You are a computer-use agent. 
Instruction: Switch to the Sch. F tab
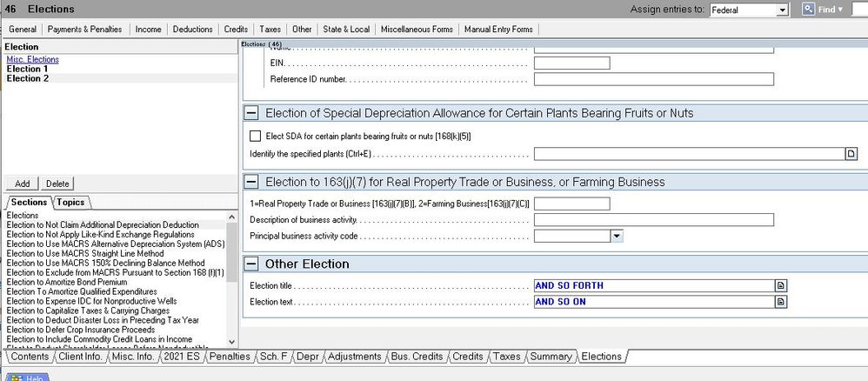[x=273, y=357]
